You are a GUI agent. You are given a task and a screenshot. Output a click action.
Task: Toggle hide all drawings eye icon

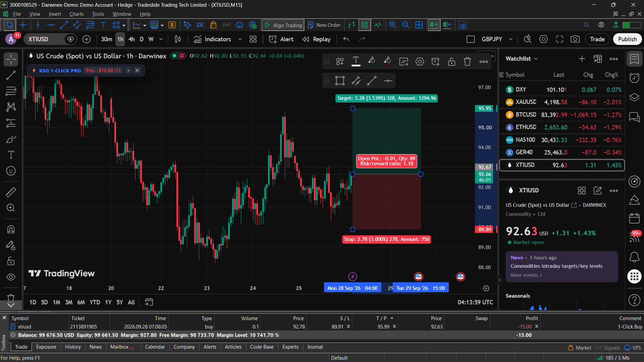[11, 277]
